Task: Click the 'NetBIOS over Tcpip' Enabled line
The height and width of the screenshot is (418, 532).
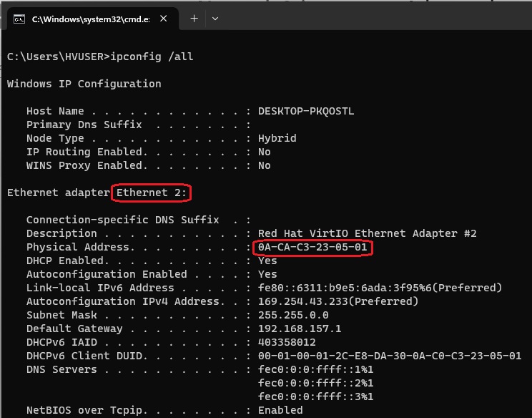Action: point(164,410)
